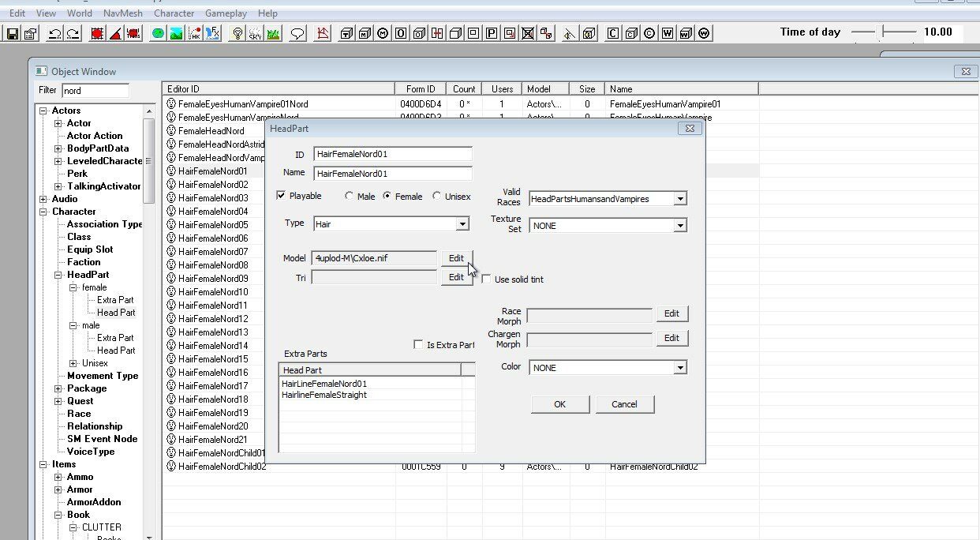This screenshot has height=540, width=980.
Task: Expand the Audio tree node
Action: tap(43, 199)
